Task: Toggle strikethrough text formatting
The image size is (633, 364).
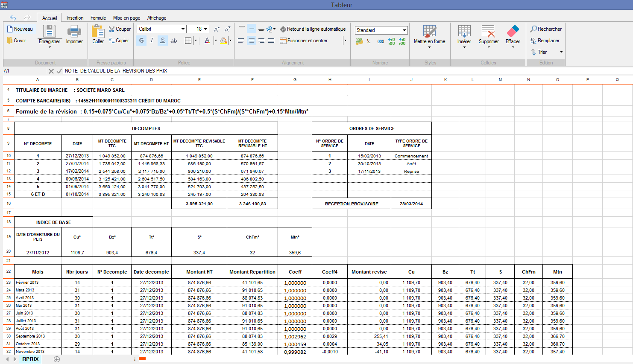Action: (x=174, y=41)
